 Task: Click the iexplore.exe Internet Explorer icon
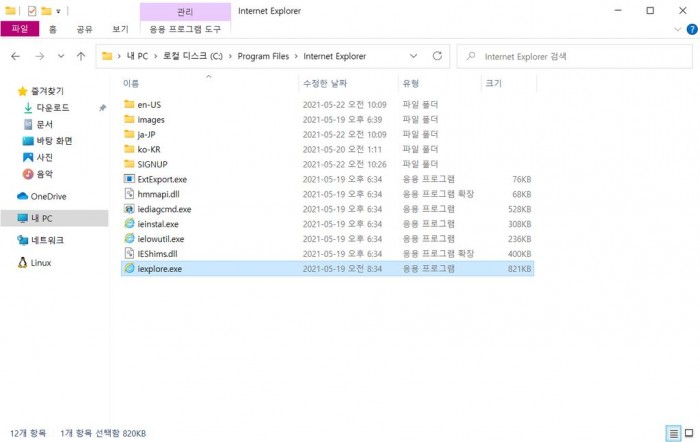129,268
